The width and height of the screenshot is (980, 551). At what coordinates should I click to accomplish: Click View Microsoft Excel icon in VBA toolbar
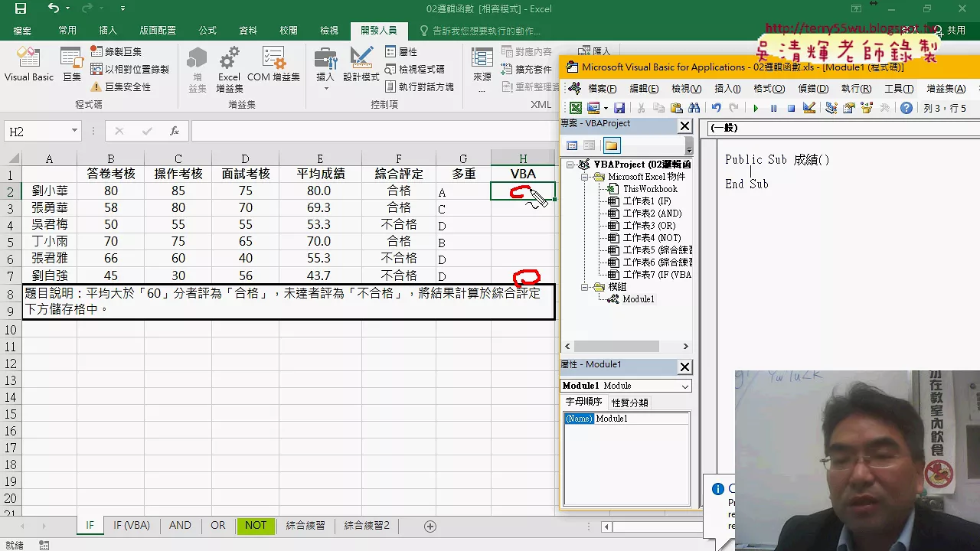click(x=575, y=109)
